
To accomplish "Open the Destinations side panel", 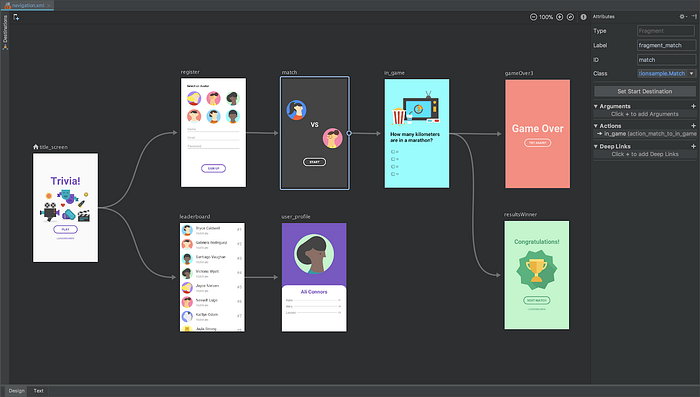I will [x=5, y=32].
